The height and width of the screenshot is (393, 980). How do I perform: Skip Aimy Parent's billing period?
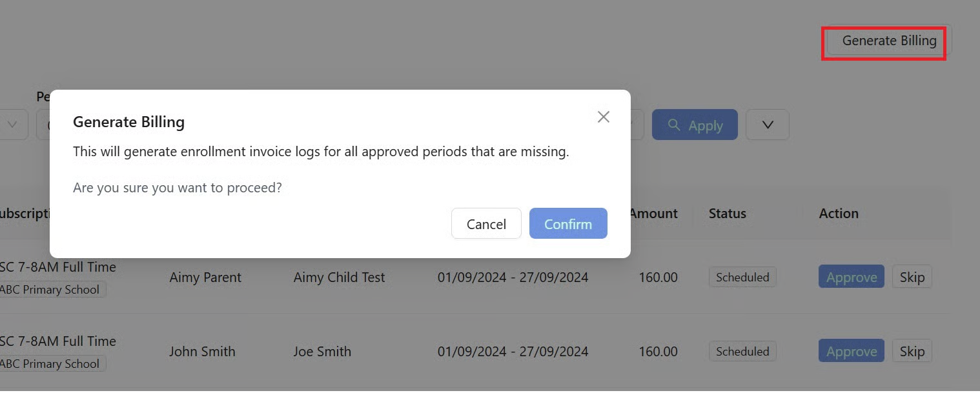tap(912, 277)
